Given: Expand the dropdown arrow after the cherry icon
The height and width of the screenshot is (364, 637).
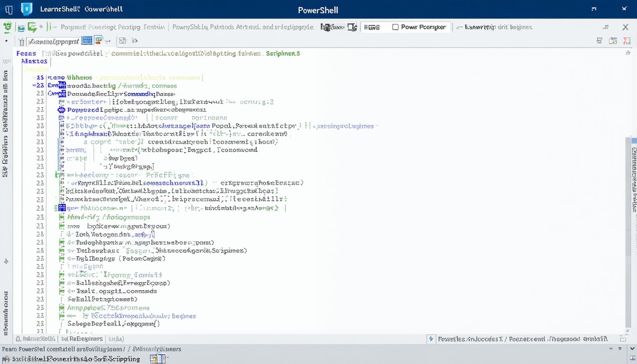Looking at the screenshot, I should click(x=108, y=41).
